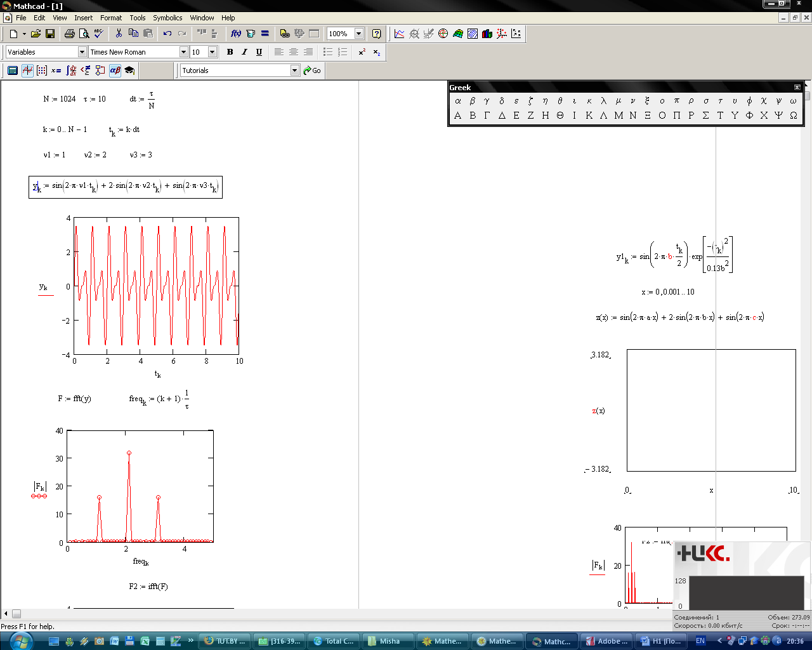Screen dimensions: 812x650
Task: Expand the Times New Roman font dropdown
Action: (x=184, y=52)
